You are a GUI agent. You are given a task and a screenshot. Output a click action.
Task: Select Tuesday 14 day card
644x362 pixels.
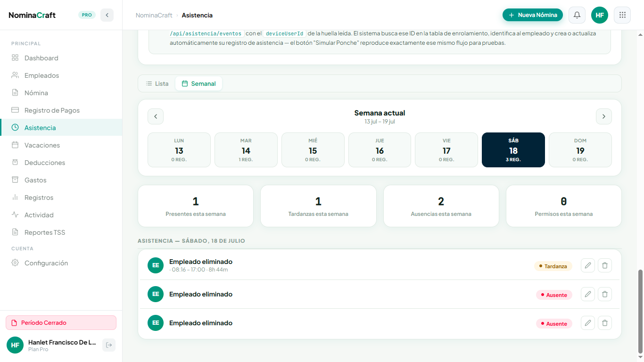click(x=246, y=150)
